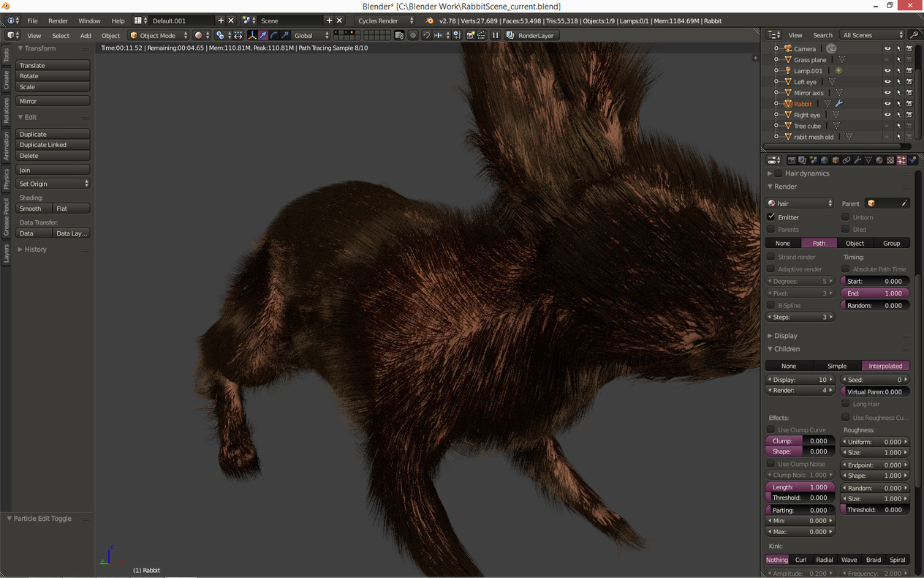This screenshot has height=578, width=924.
Task: Select the Rabbit object in the outliner
Action: [803, 103]
